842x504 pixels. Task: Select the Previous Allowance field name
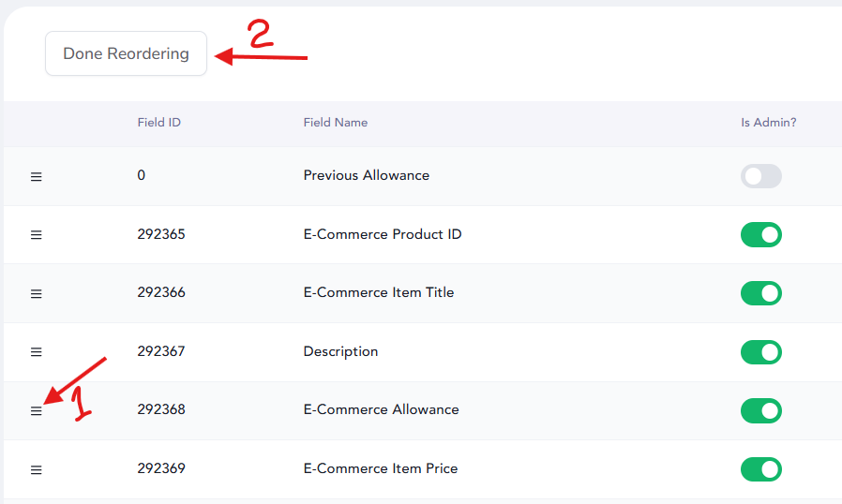(x=367, y=175)
